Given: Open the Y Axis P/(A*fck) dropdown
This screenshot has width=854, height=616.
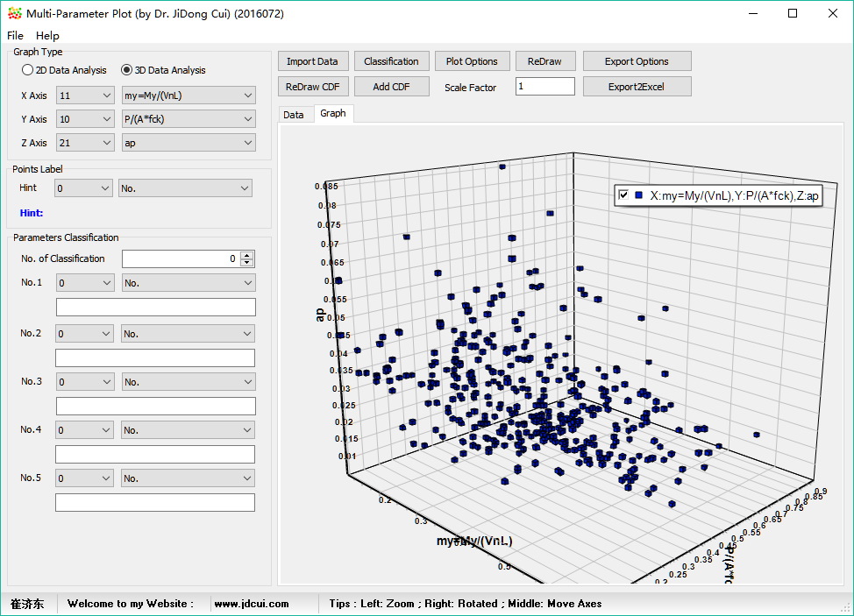Looking at the screenshot, I should click(189, 119).
